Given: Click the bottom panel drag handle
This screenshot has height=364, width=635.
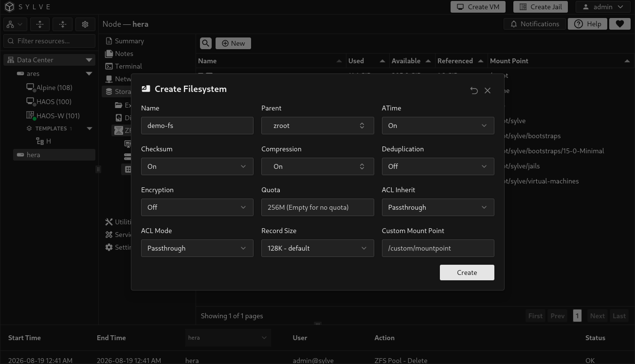Looking at the screenshot, I should [x=318, y=324].
